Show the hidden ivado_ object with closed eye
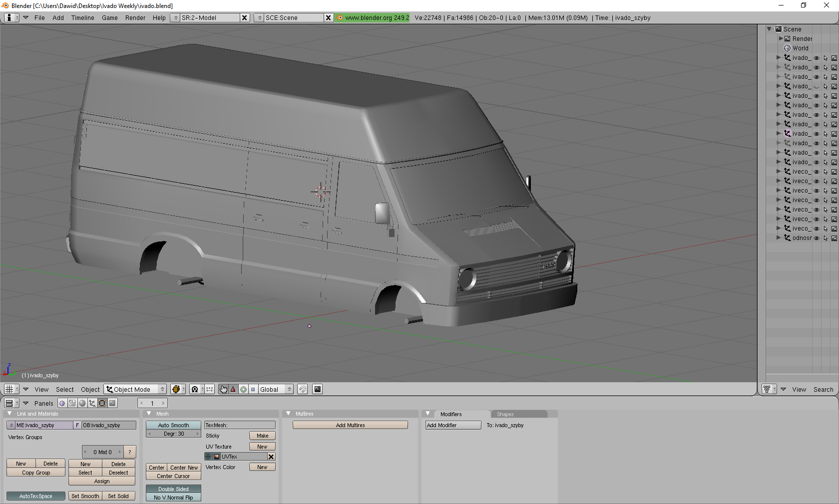Viewport: 839px width, 504px height. 817,87
